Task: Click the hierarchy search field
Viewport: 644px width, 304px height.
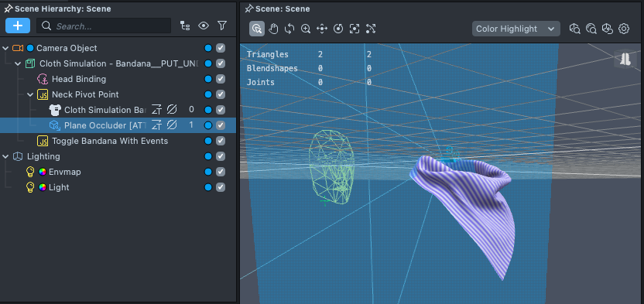Action: pyautogui.click(x=104, y=26)
